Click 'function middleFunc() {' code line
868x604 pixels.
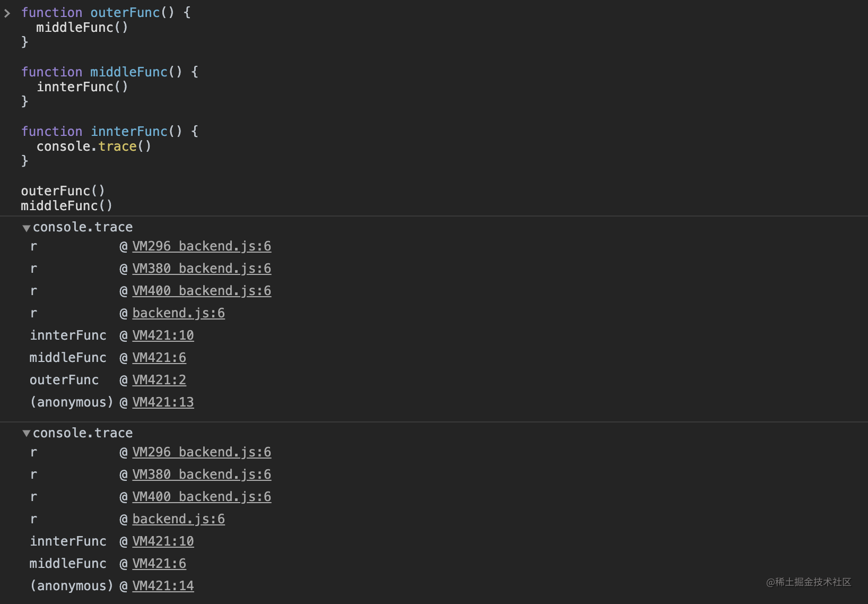point(110,72)
